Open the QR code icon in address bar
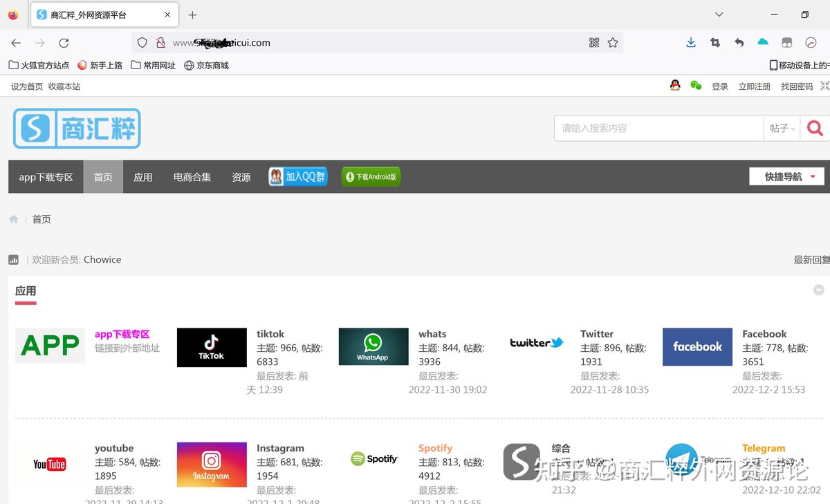This screenshot has width=830, height=504. pos(594,43)
